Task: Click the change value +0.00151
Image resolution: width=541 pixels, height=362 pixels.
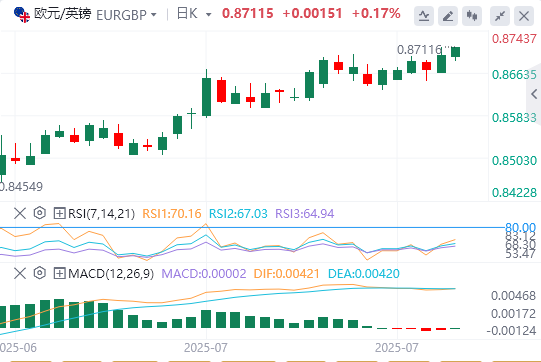Action: click(312, 14)
